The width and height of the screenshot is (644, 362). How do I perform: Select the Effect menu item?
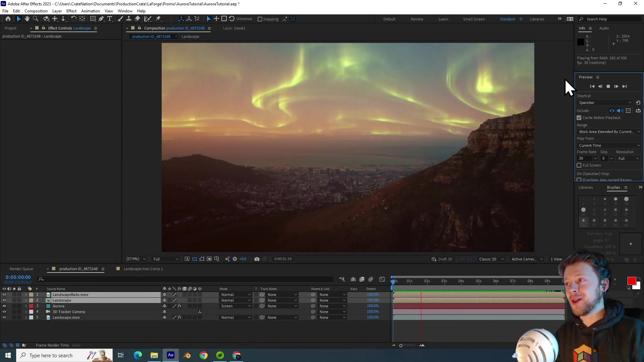pos(71,11)
